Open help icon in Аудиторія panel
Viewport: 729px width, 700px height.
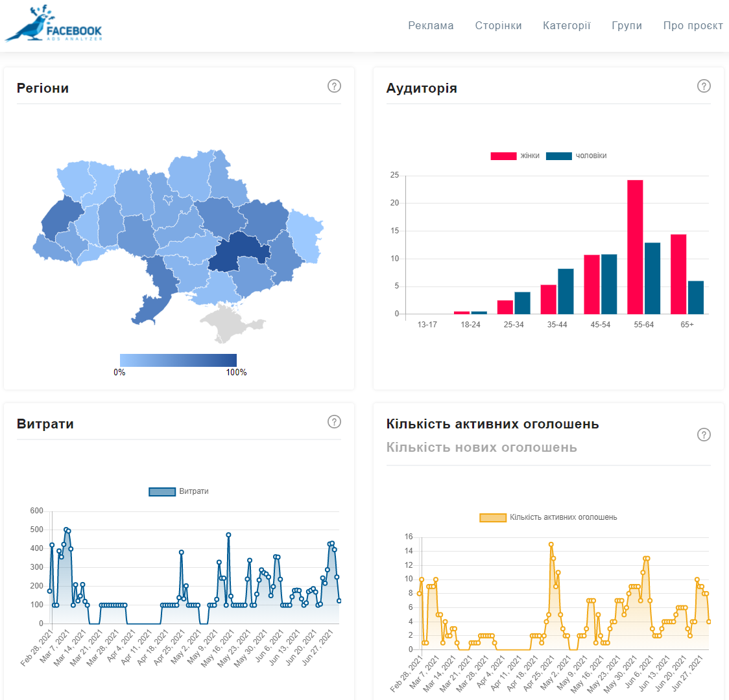pos(704,86)
